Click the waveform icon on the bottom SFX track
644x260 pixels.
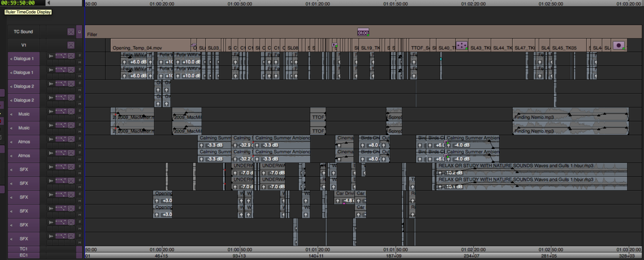pos(51,236)
